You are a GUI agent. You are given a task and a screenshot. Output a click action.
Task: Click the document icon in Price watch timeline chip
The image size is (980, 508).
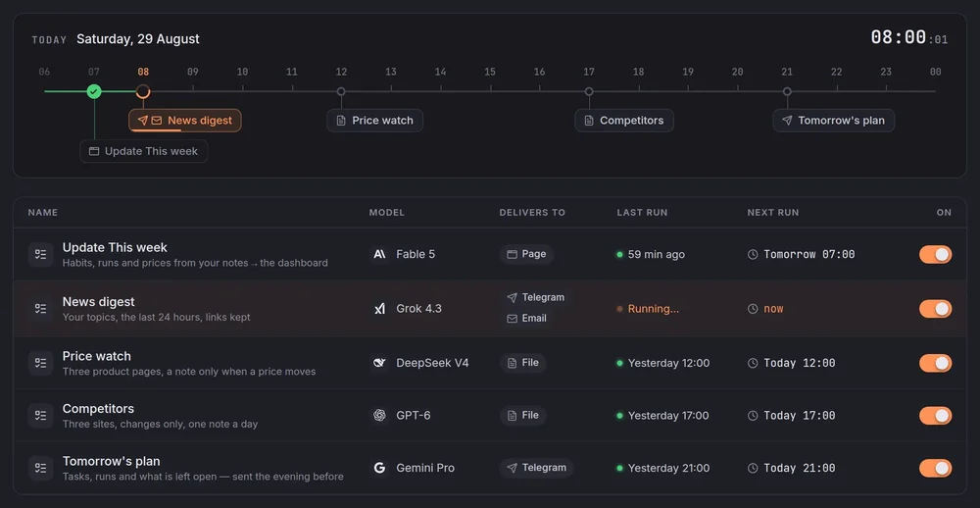click(x=341, y=121)
